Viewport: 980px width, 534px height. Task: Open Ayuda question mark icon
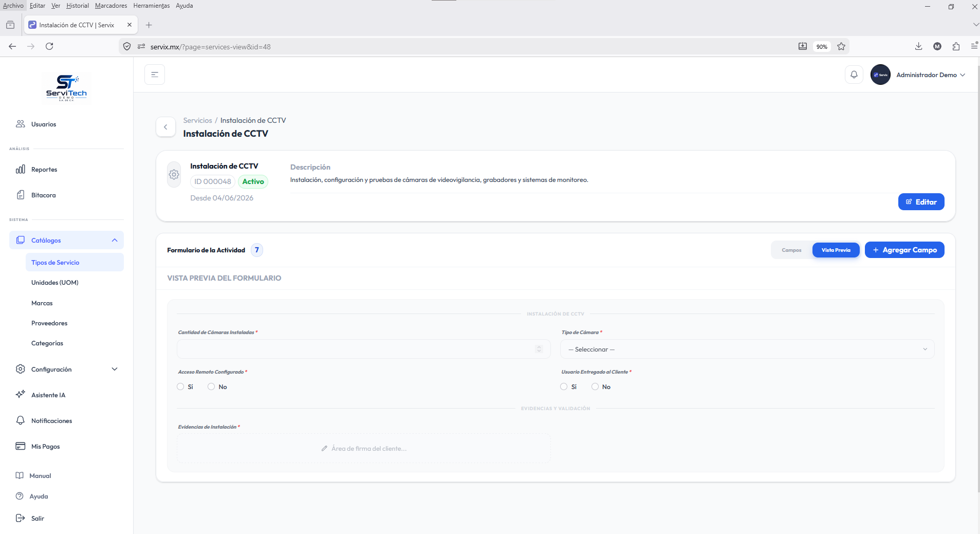[x=20, y=496]
